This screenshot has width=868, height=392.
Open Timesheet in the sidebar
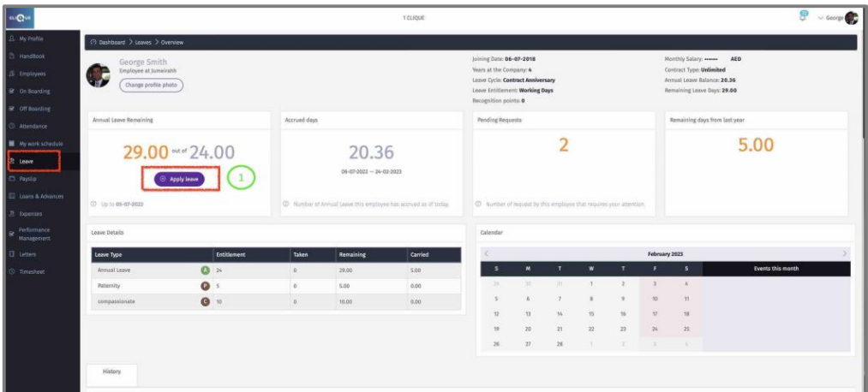(33, 271)
